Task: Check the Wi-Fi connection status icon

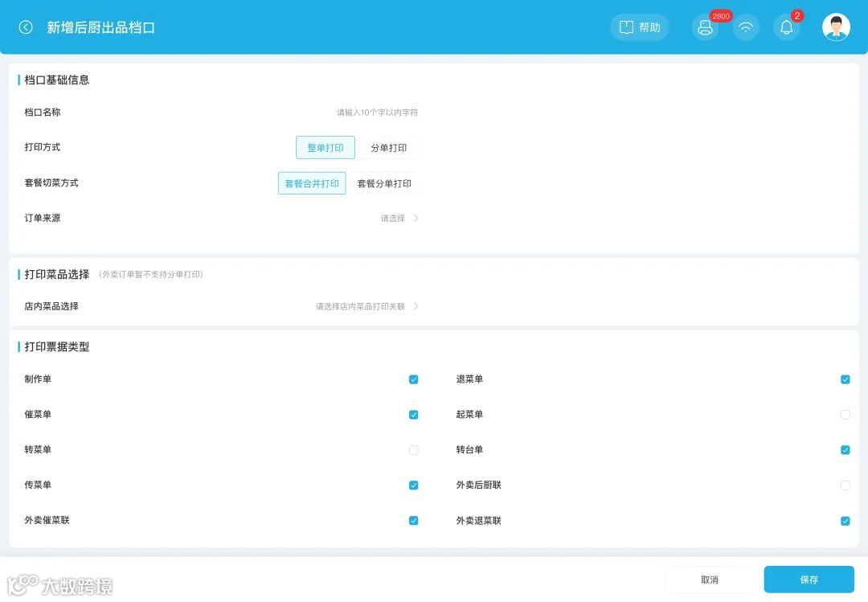Action: (x=746, y=27)
